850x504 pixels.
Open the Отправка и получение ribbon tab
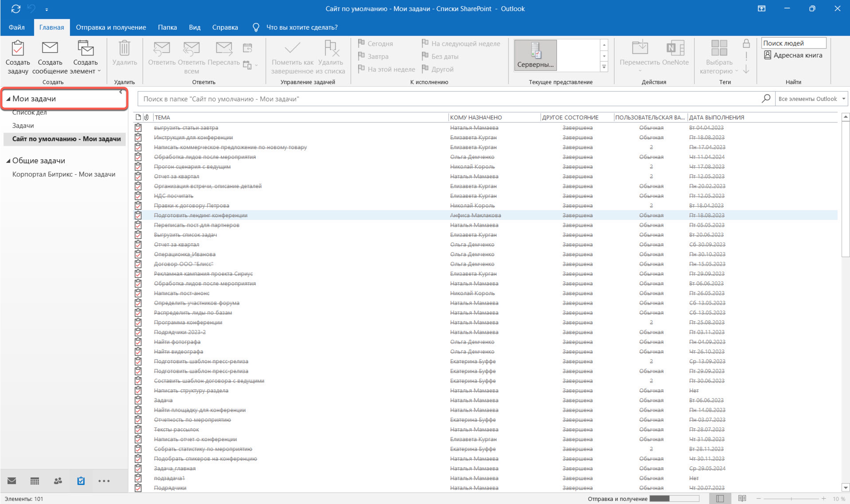111,27
